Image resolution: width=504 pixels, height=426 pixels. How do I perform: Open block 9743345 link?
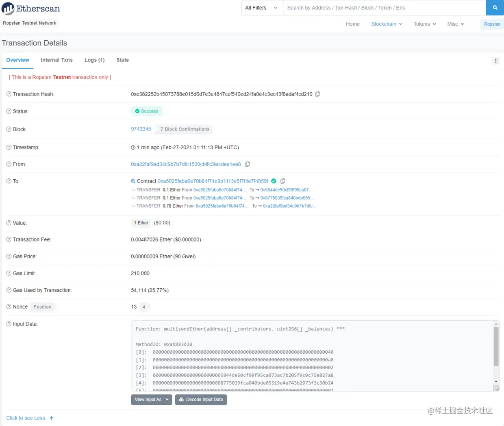[141, 129]
